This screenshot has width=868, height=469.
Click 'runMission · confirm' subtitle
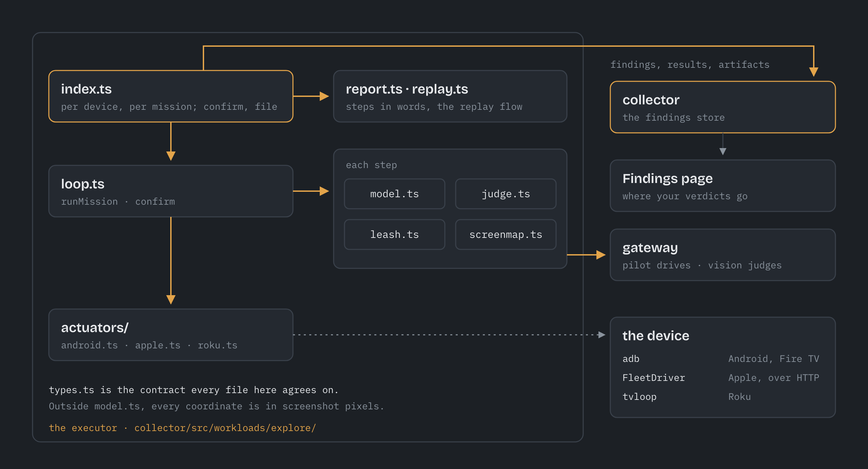pos(118,202)
